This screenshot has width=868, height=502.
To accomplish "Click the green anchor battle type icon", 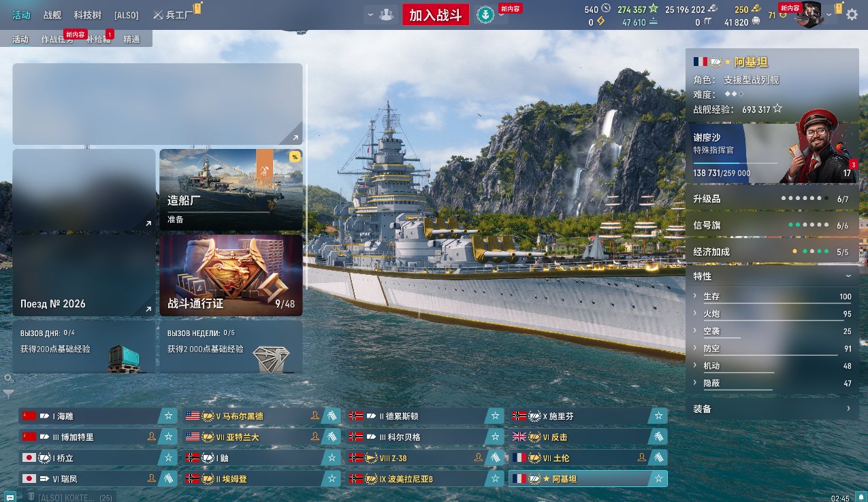I will 485,14.
